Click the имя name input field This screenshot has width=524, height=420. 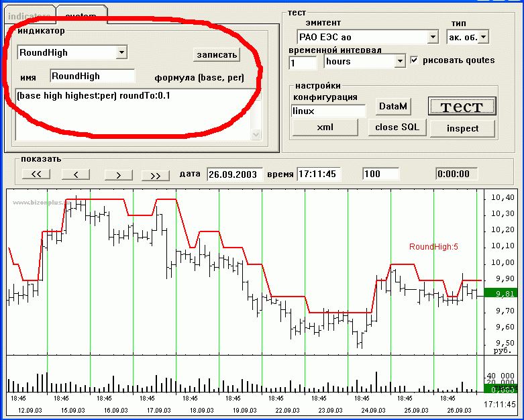[92, 76]
